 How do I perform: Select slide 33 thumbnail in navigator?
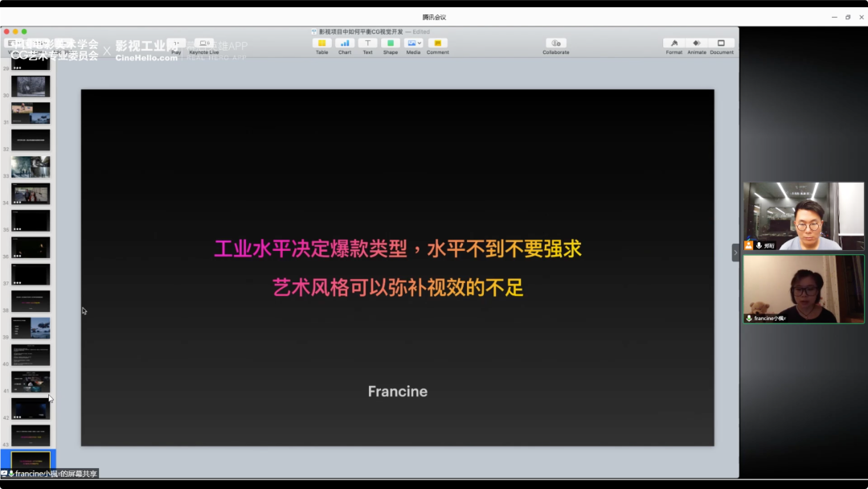(31, 166)
